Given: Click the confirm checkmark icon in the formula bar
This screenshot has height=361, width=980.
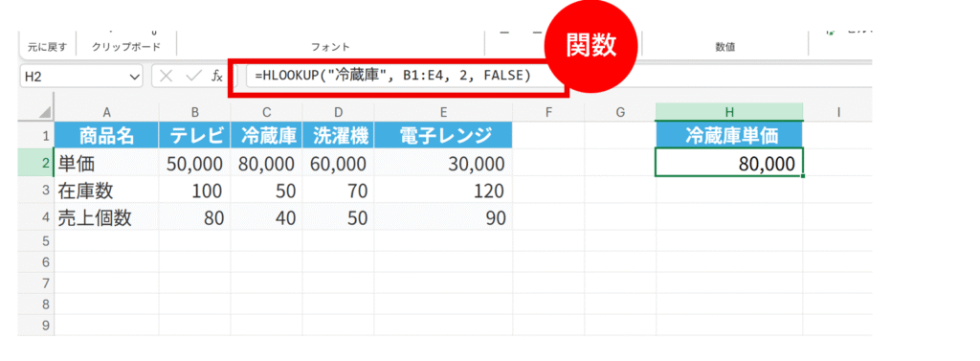Looking at the screenshot, I should coord(193,77).
